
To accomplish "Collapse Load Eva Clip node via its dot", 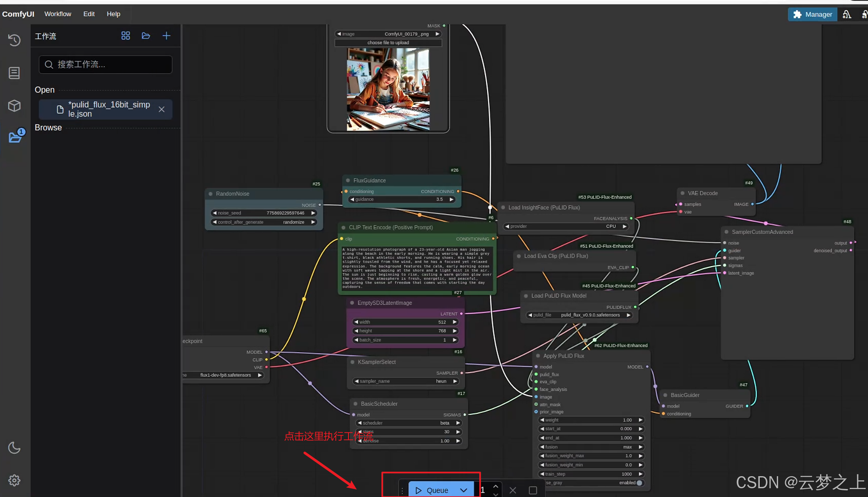I will [x=519, y=256].
